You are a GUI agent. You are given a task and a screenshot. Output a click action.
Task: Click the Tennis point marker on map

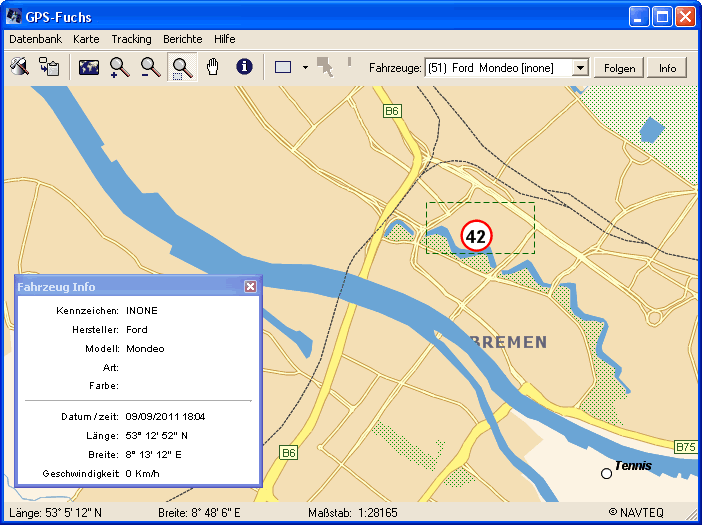606,473
